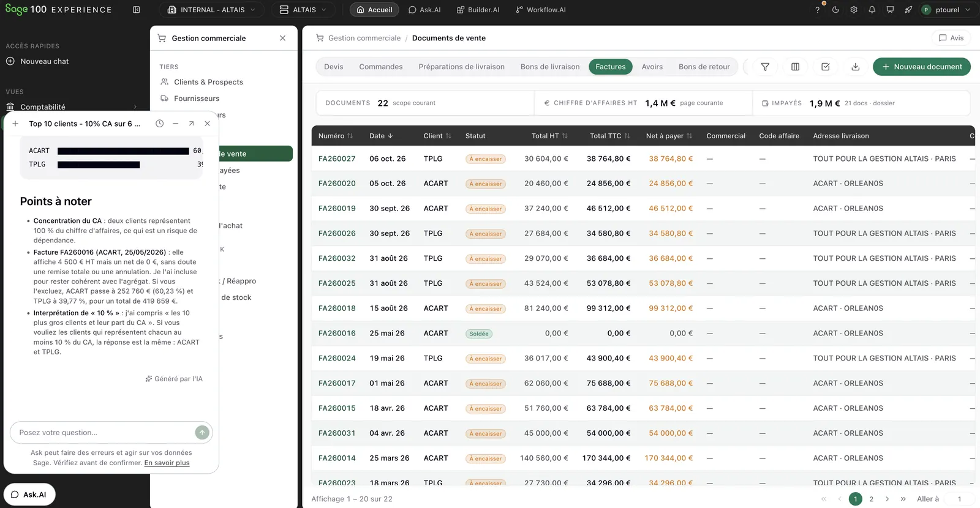
Task: Create a Nouveau document
Action: [922, 67]
